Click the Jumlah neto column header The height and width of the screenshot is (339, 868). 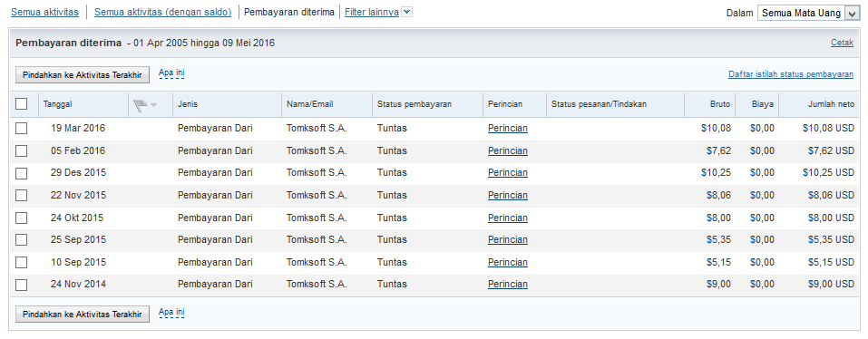click(x=831, y=104)
